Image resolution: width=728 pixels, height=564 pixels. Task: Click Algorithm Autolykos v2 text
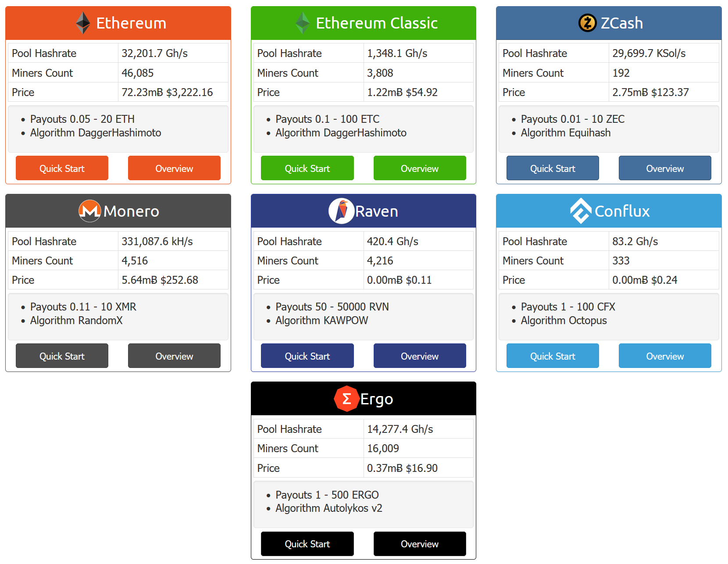point(329,508)
